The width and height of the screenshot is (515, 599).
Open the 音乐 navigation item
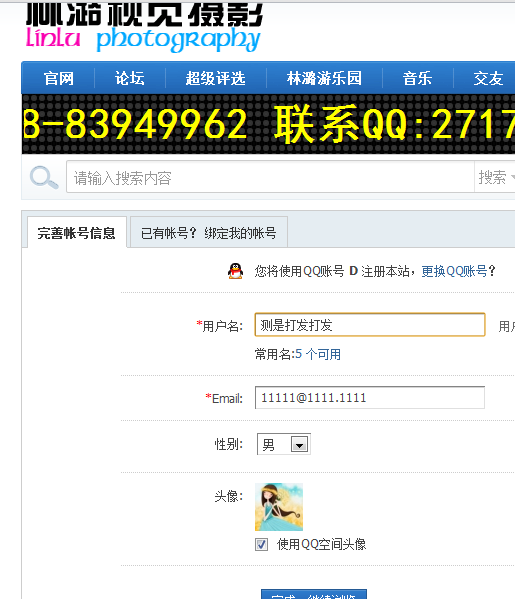pyautogui.click(x=417, y=78)
